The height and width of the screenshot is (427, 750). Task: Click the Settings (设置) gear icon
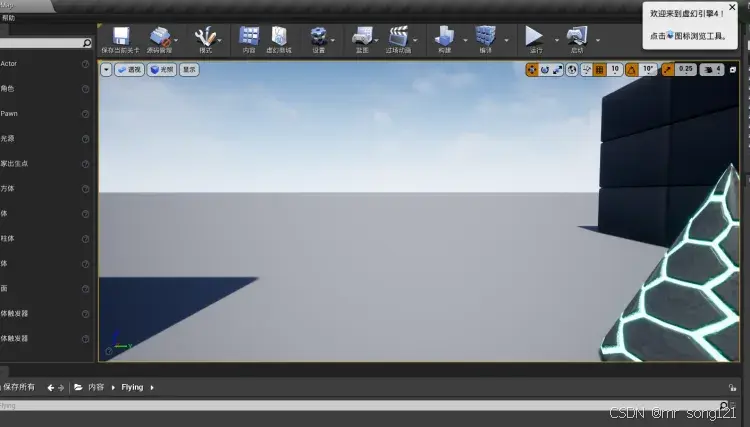(319, 36)
